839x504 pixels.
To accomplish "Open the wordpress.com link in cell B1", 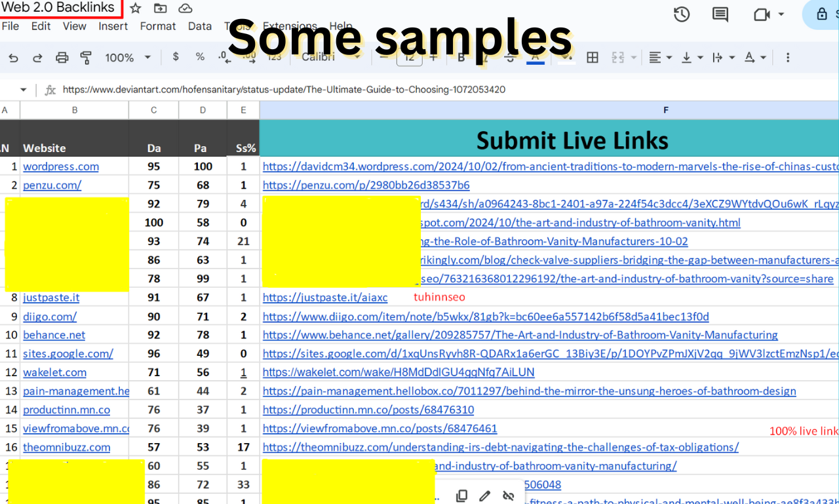I will coord(60,166).
